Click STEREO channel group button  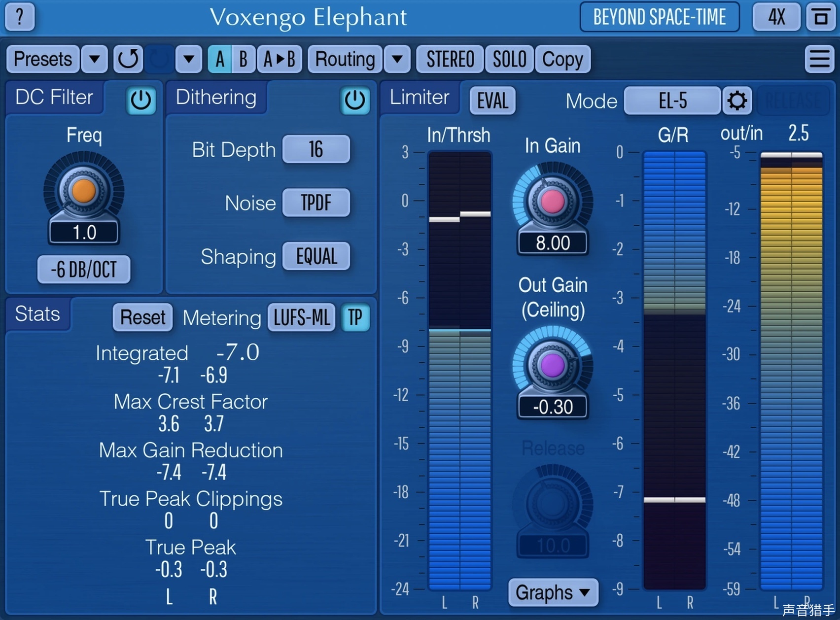pos(450,59)
